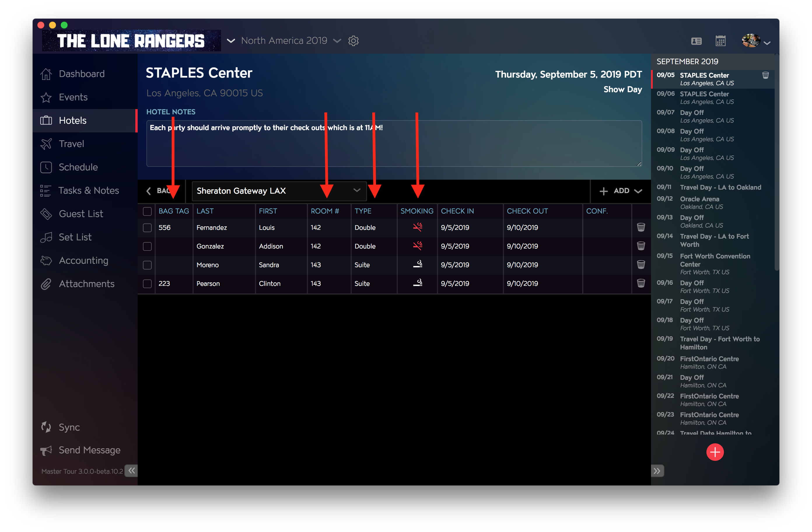Toggle smoking icon for Pearson
The width and height of the screenshot is (812, 532).
pos(417,283)
